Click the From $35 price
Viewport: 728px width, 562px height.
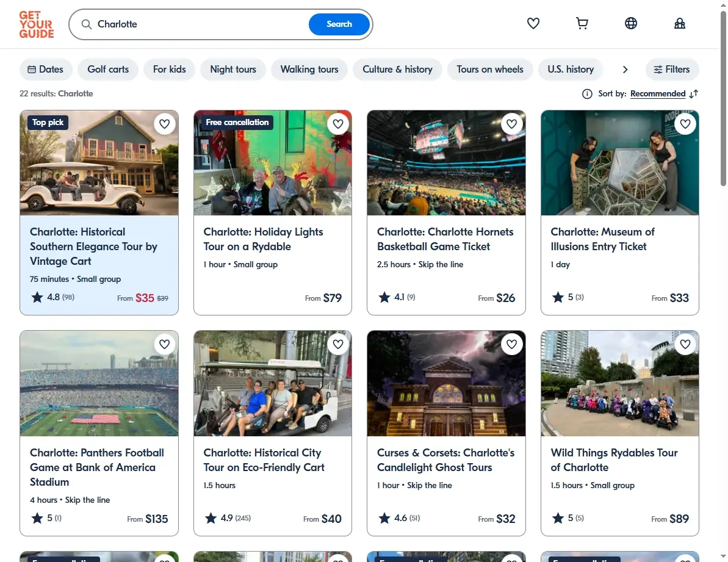tap(143, 298)
